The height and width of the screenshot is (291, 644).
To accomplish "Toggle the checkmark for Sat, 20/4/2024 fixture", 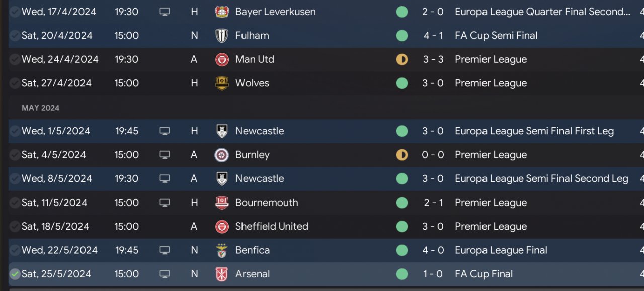I will click(x=15, y=36).
